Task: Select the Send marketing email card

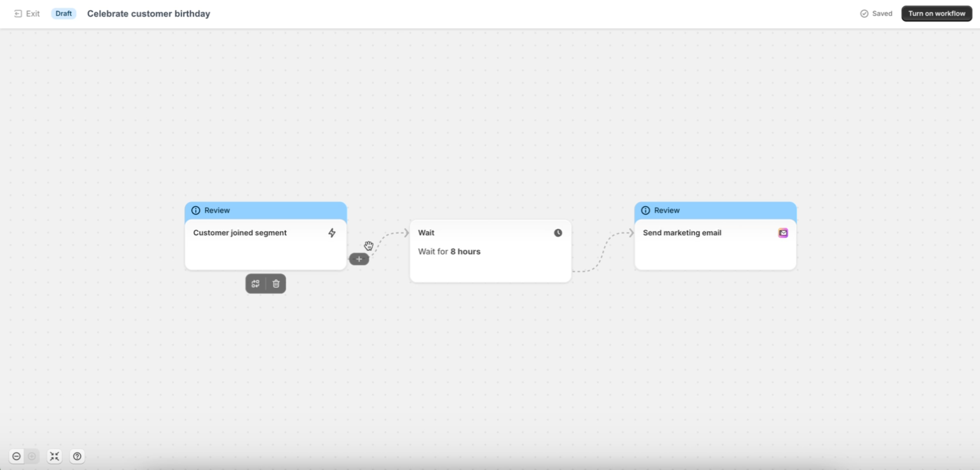Action: click(715, 250)
